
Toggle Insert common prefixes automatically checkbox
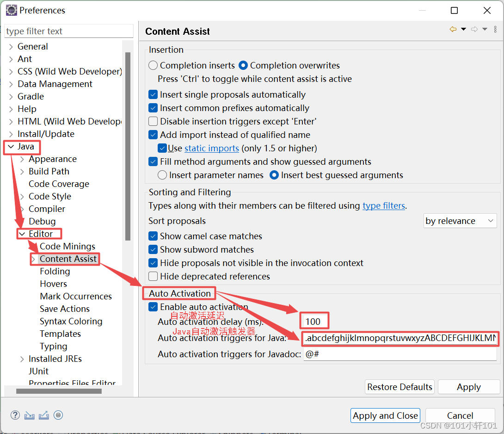coord(153,108)
